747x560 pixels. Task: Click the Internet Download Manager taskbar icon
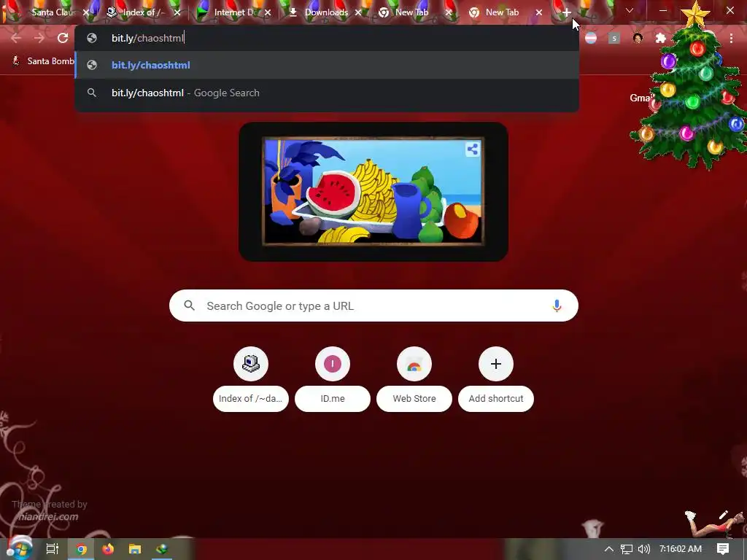tap(162, 549)
